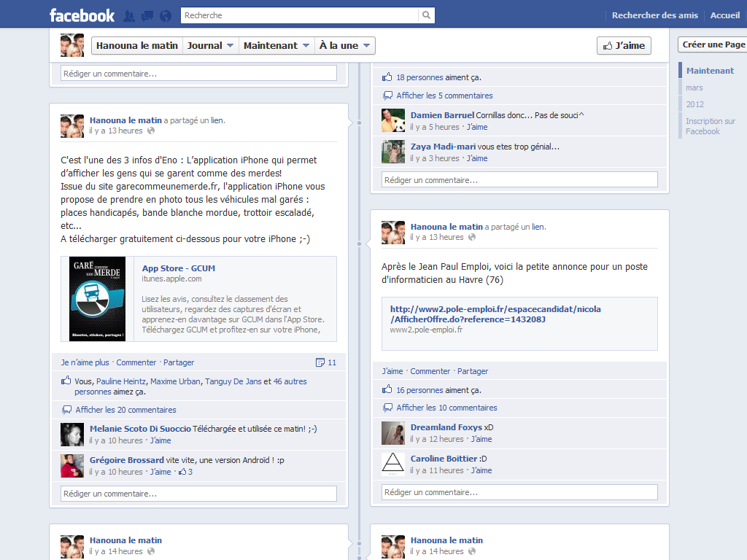
Task: Click the speech bubble icon beside 'Afficher les 5 commentaires'
Action: click(x=388, y=96)
